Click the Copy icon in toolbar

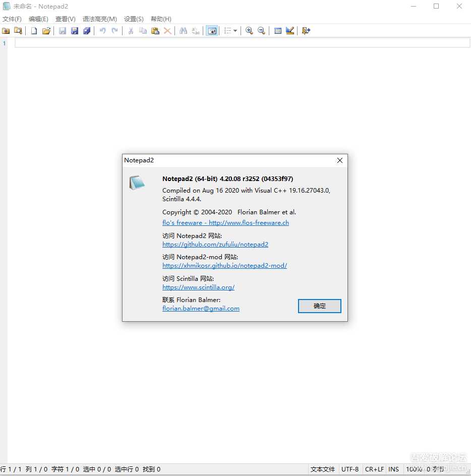point(143,31)
